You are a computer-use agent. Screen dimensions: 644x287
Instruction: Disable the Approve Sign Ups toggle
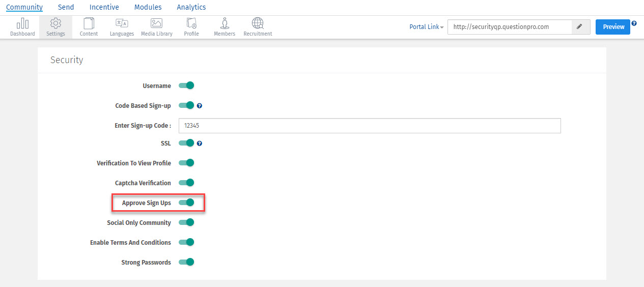[187, 203]
